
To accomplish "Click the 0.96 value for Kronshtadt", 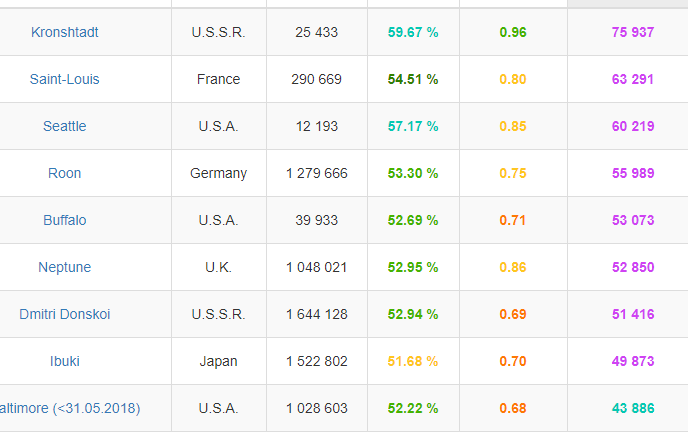I will [513, 32].
